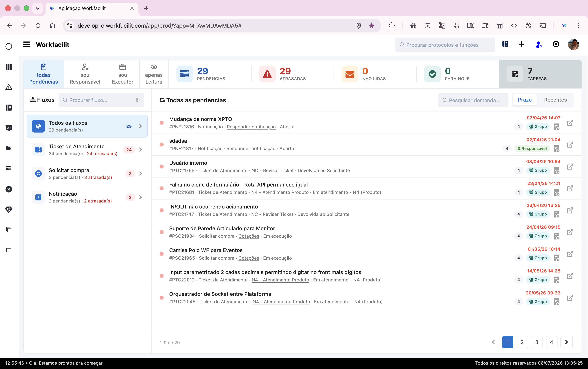This screenshot has height=369, width=588.
Task: Click the 29 Atrasadas counter card
Action: [x=293, y=74]
